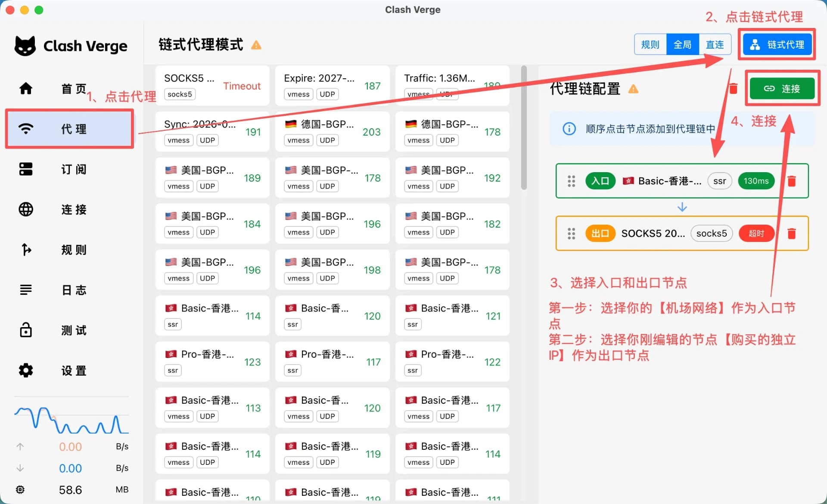Select Pro-香港 node with delay 122
The image size is (827, 504).
(452, 362)
